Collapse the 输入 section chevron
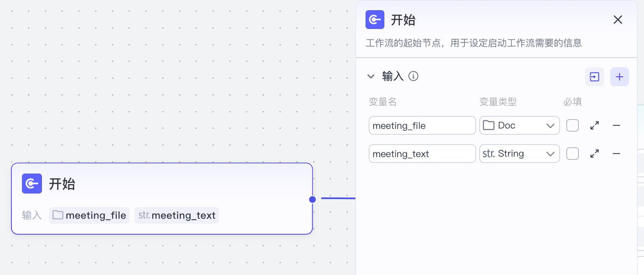Screen dimensions: 644x275 [371, 76]
